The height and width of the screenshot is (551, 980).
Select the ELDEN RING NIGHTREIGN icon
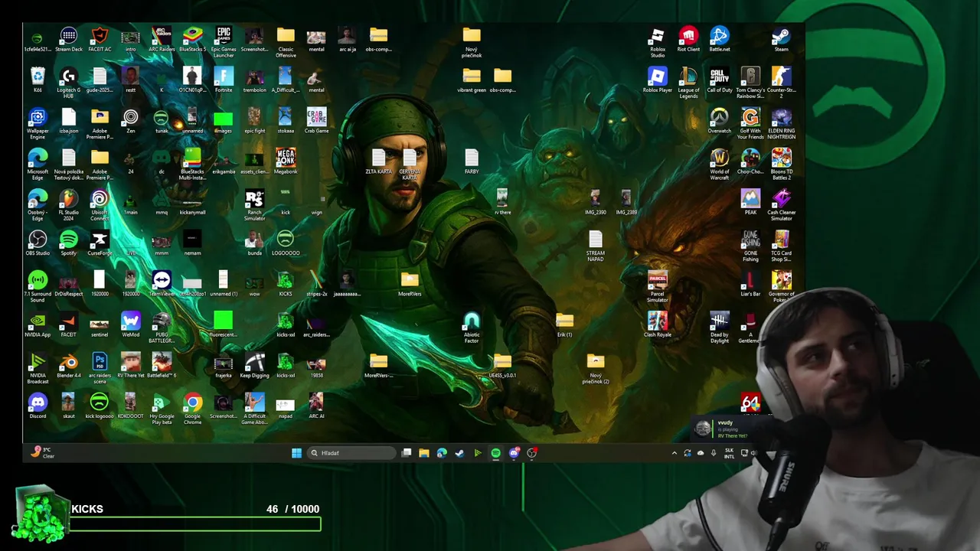(x=781, y=124)
